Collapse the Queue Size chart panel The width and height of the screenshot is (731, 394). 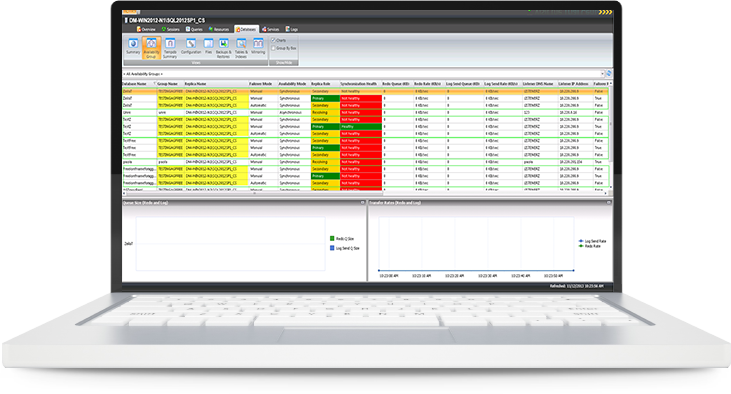click(x=363, y=202)
